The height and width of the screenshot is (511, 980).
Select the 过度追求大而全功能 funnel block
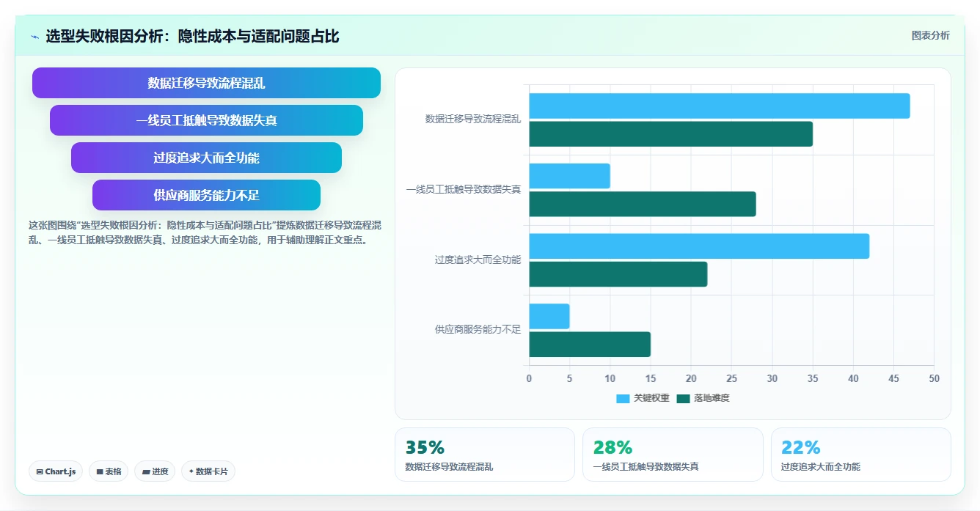[x=206, y=158]
